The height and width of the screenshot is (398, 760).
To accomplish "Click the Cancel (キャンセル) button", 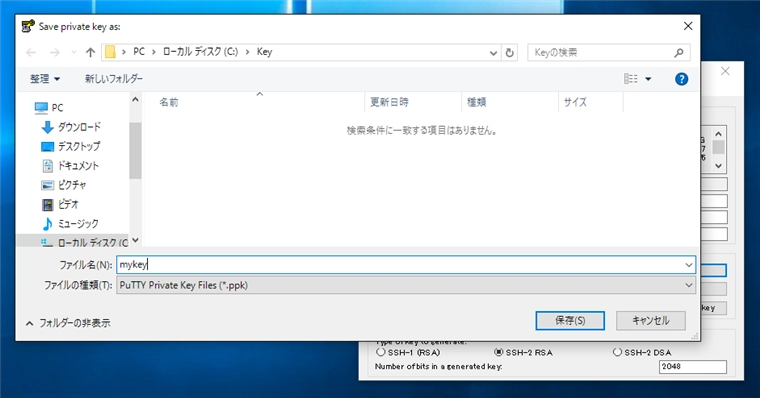I will pyautogui.click(x=650, y=320).
